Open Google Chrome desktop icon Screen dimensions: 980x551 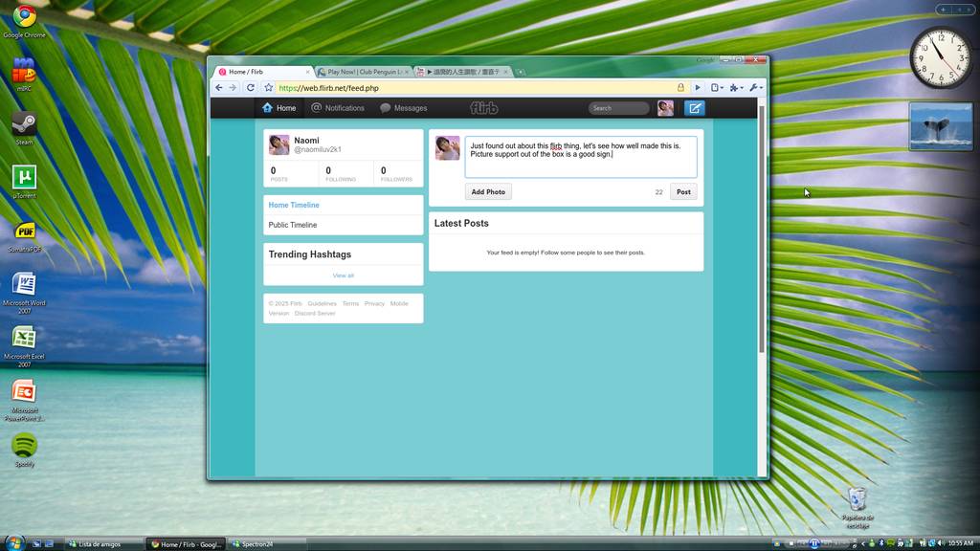[x=24, y=21]
